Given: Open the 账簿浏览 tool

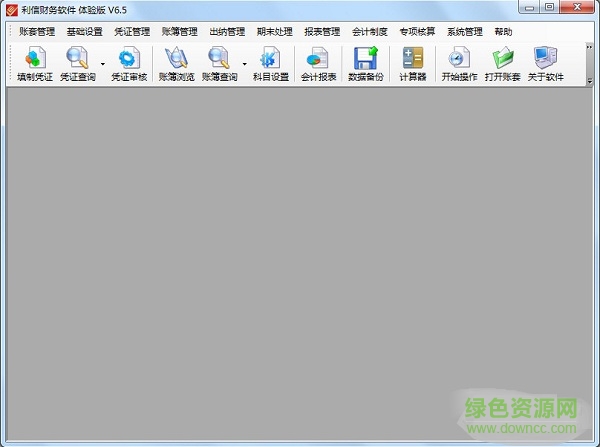Looking at the screenshot, I should click(x=176, y=64).
